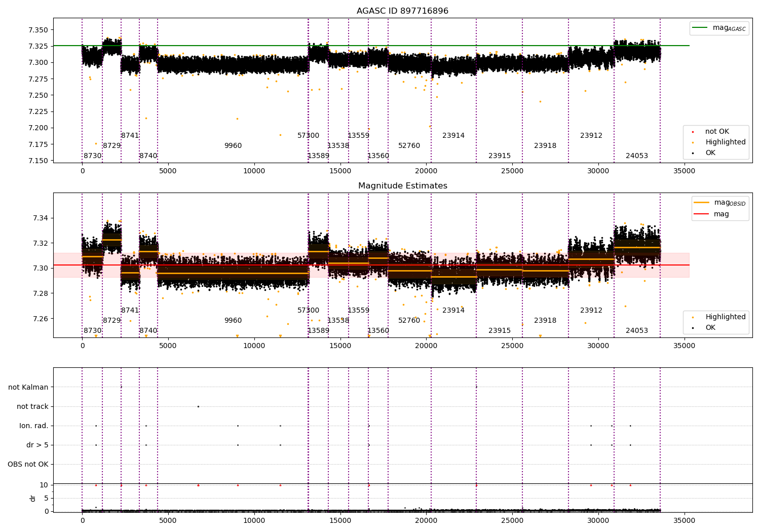This screenshot has height=532, width=760.
Task: Click the 25000 x-axis tick in middle plot
Action: (x=512, y=346)
